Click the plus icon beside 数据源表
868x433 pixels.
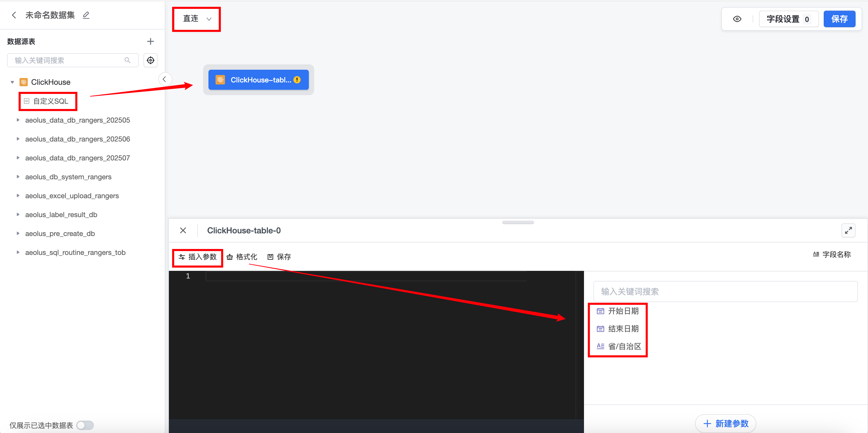click(x=150, y=41)
